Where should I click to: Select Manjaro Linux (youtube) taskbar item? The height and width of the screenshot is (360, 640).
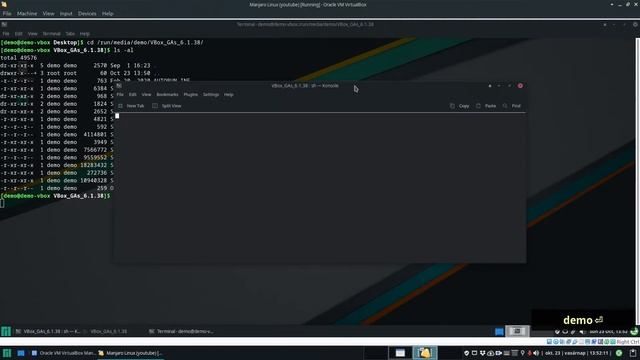[x=131, y=353]
